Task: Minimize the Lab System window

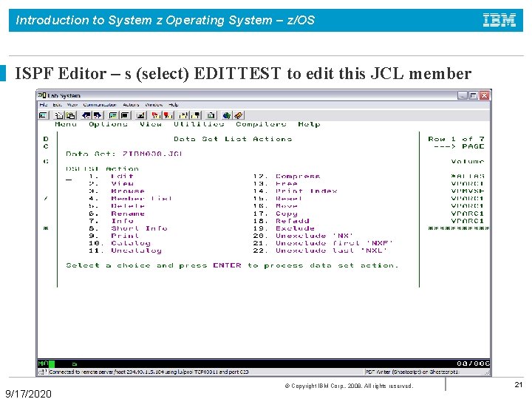Action: pos(463,95)
